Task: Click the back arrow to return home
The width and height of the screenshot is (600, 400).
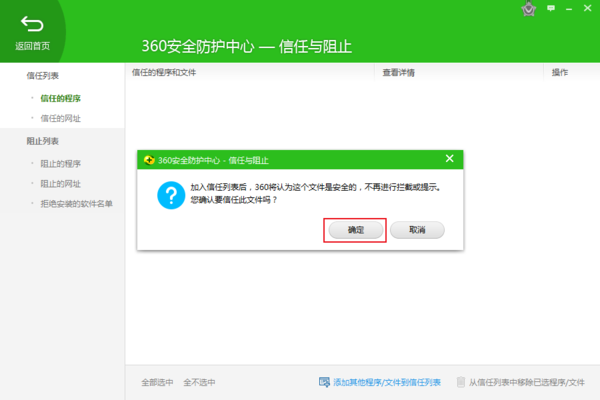Action: pyautogui.click(x=32, y=25)
